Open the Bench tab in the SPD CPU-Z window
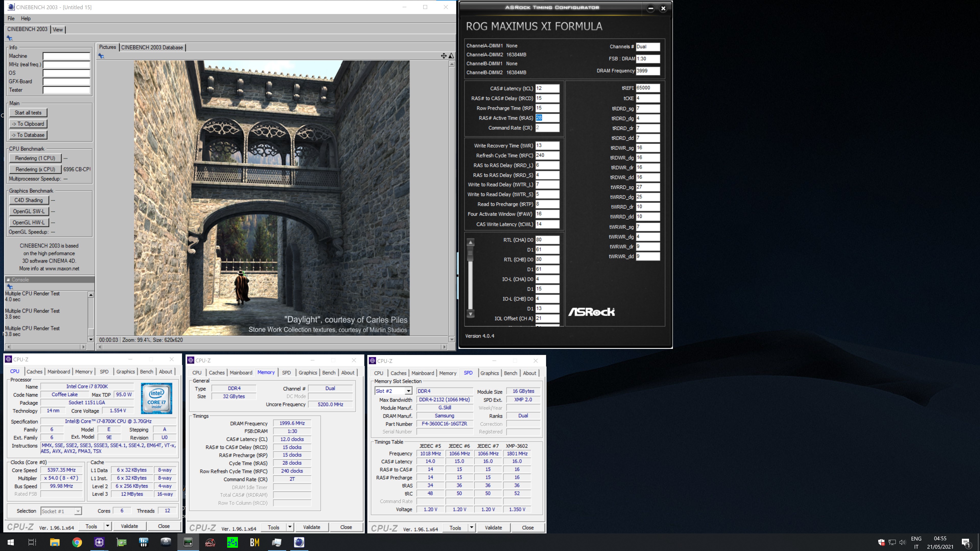Viewport: 980px width, 551px height. tap(511, 373)
